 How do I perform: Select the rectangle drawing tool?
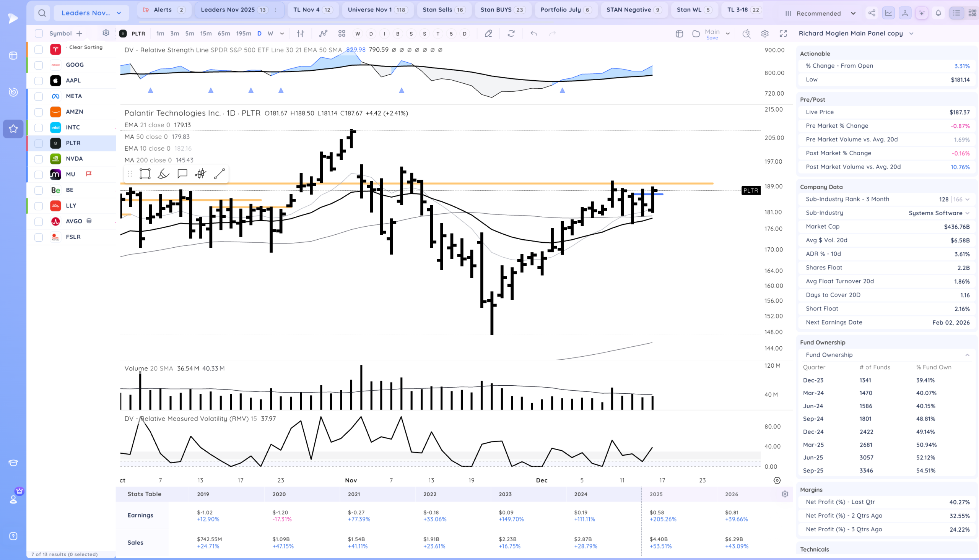[x=145, y=174]
